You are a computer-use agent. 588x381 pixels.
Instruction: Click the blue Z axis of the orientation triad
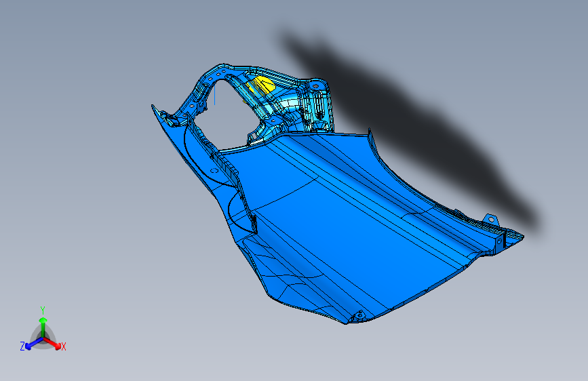click(x=33, y=344)
